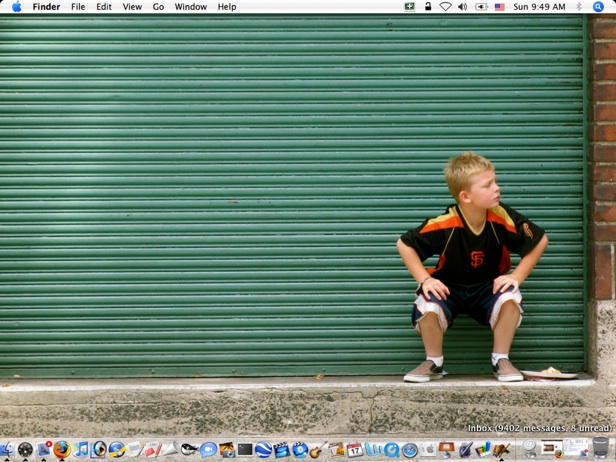
Task: Open the Trash in the dock
Action: [x=601, y=448]
